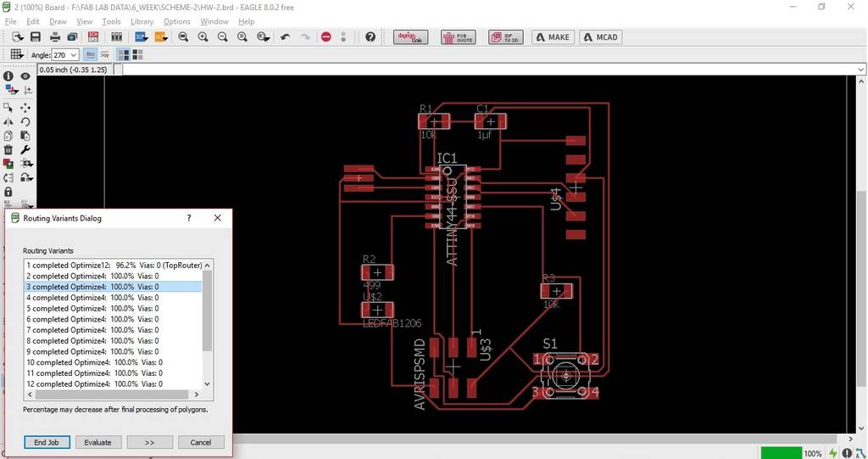Open the Layer settings dropdown in sidebar
This screenshot has width=868, height=459.
tap(11, 89)
